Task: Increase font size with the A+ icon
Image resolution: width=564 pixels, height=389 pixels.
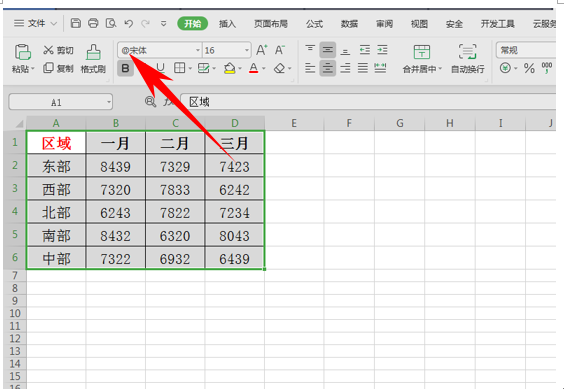Action: coord(261,50)
